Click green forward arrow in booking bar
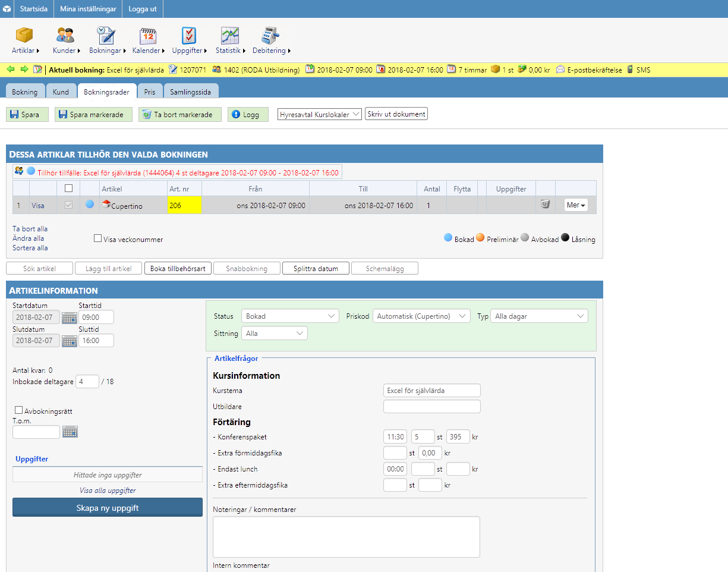 (x=24, y=70)
